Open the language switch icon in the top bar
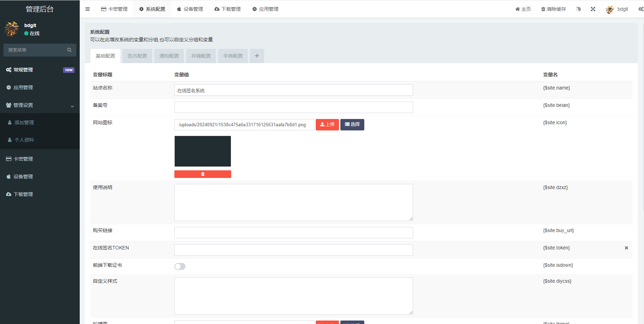Screen dimensions: 644x324 click(x=578, y=9)
